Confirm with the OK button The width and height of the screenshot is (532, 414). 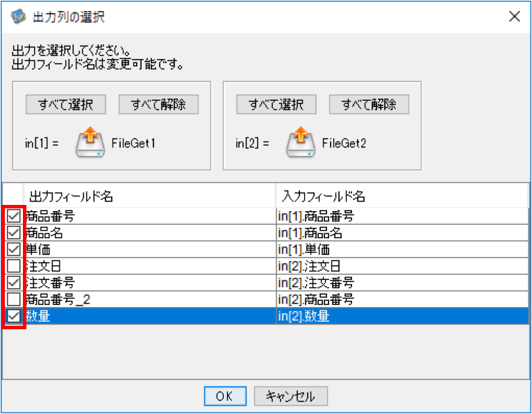click(225, 396)
